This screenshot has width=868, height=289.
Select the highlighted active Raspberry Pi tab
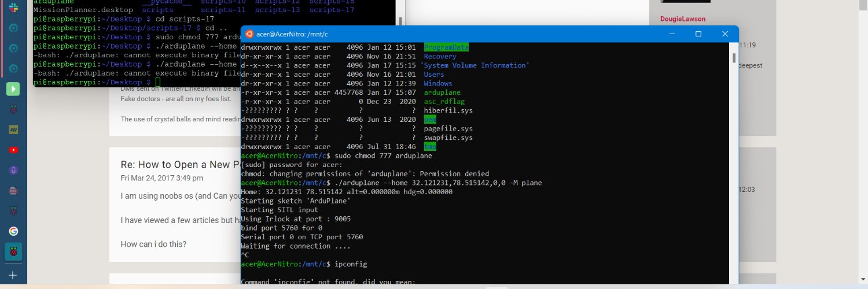[x=13, y=251]
